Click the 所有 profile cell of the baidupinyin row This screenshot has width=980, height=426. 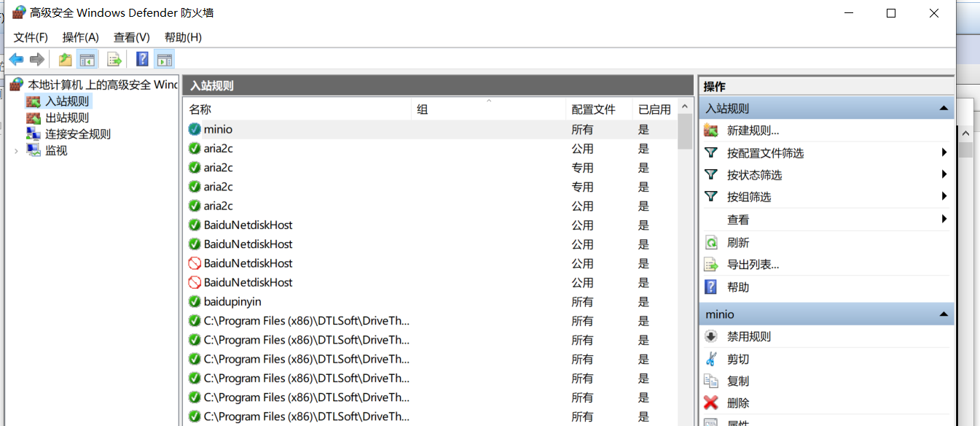(582, 301)
